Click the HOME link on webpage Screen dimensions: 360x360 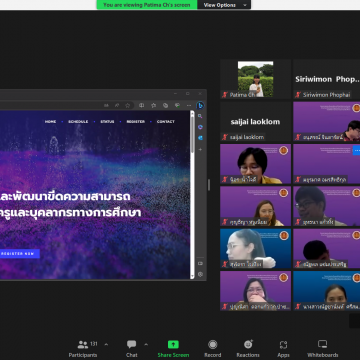pyautogui.click(x=50, y=122)
